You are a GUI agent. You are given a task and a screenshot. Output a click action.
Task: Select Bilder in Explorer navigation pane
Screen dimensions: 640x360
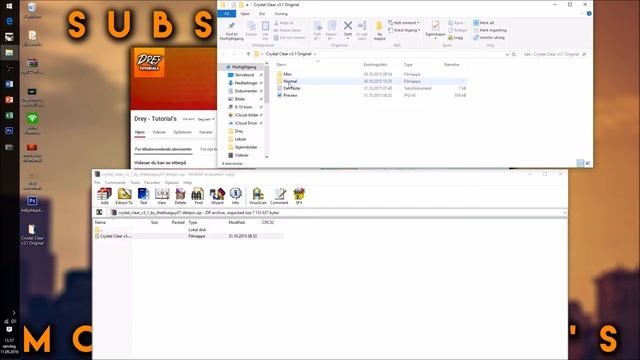coord(240,99)
